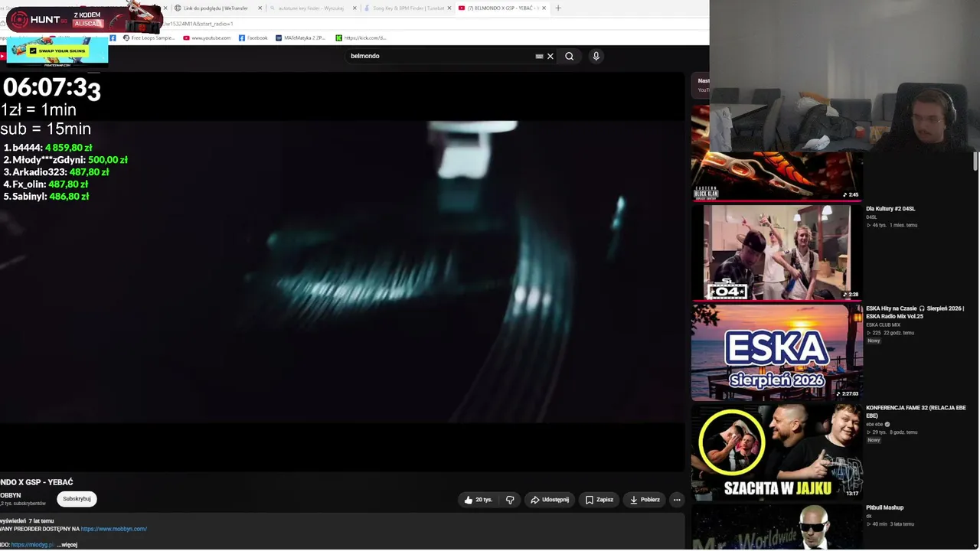Switch to the Link do podglądu WeTransfer tab
980x551 pixels.
(x=214, y=8)
